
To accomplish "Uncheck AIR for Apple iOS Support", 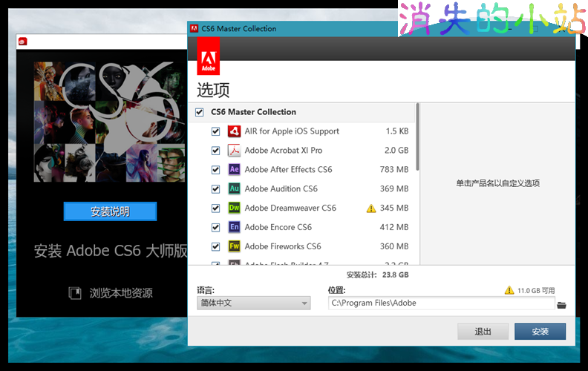I will click(215, 131).
